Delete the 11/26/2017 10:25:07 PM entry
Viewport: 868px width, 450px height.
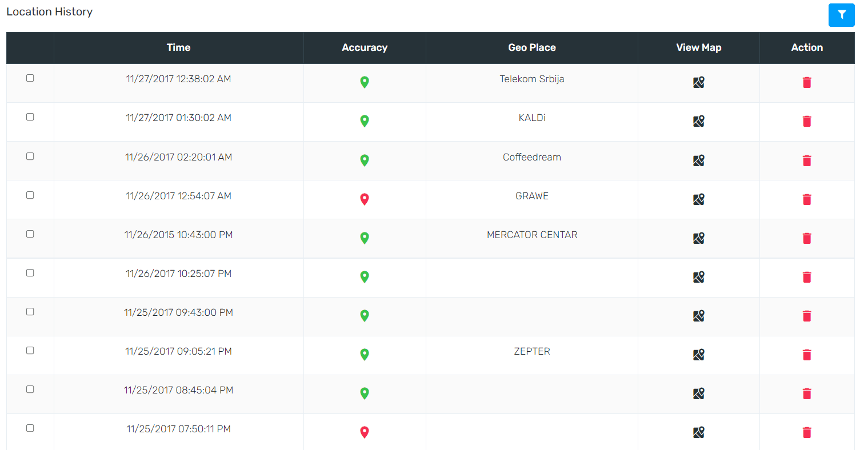pyautogui.click(x=807, y=277)
